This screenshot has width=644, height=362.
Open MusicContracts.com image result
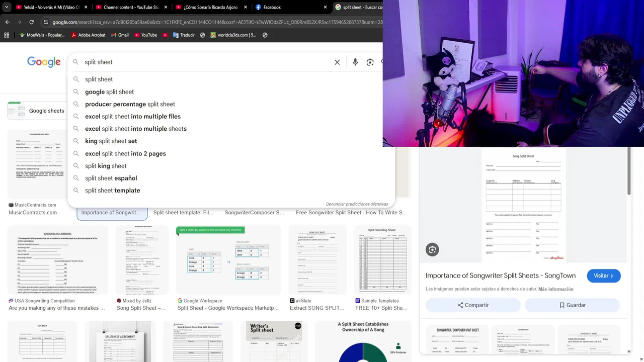[x=37, y=164]
